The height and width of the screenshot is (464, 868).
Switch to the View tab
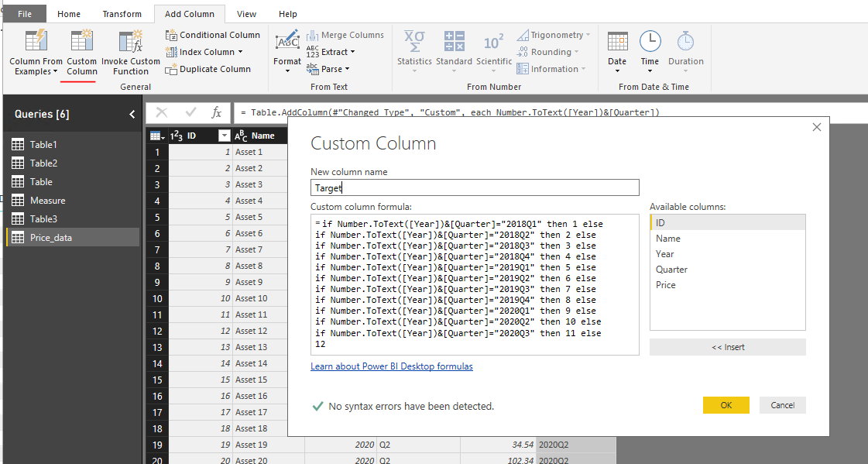tap(246, 14)
